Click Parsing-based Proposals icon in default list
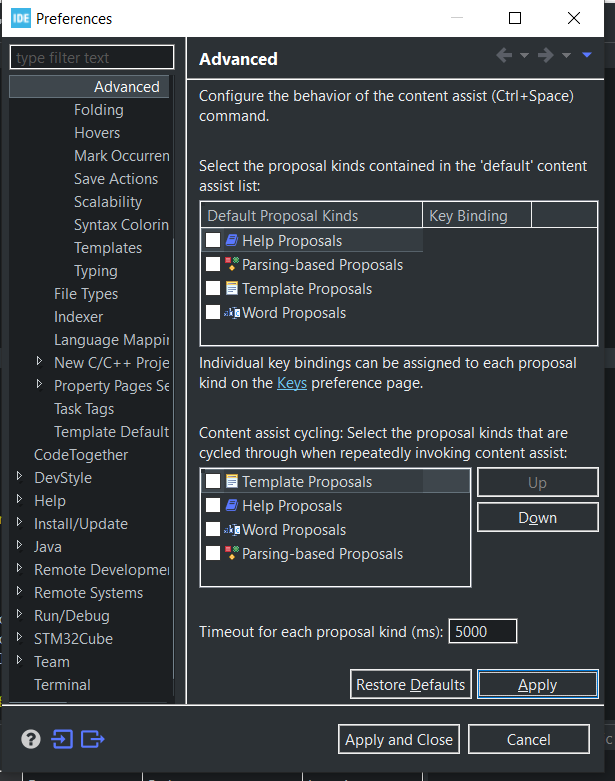 point(232,264)
